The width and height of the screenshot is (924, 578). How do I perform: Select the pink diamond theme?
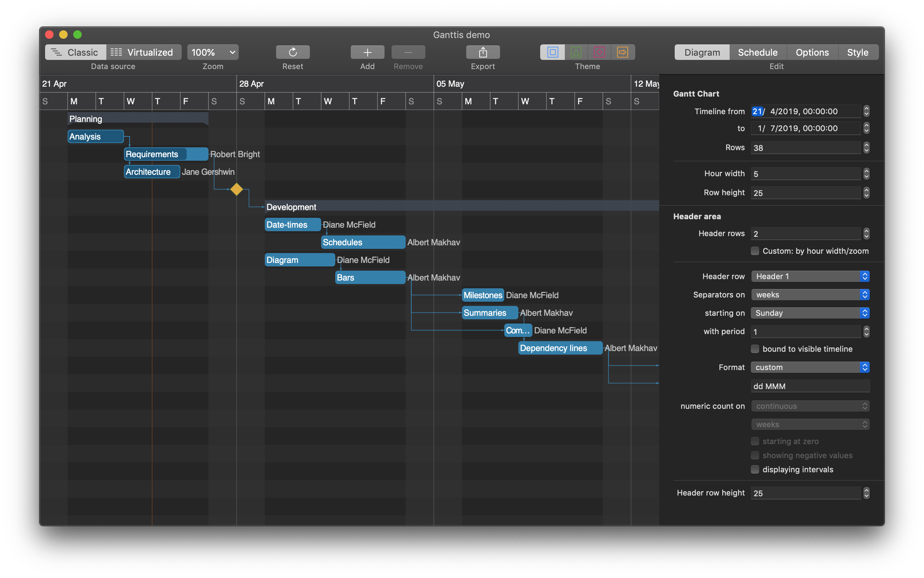pyautogui.click(x=599, y=52)
